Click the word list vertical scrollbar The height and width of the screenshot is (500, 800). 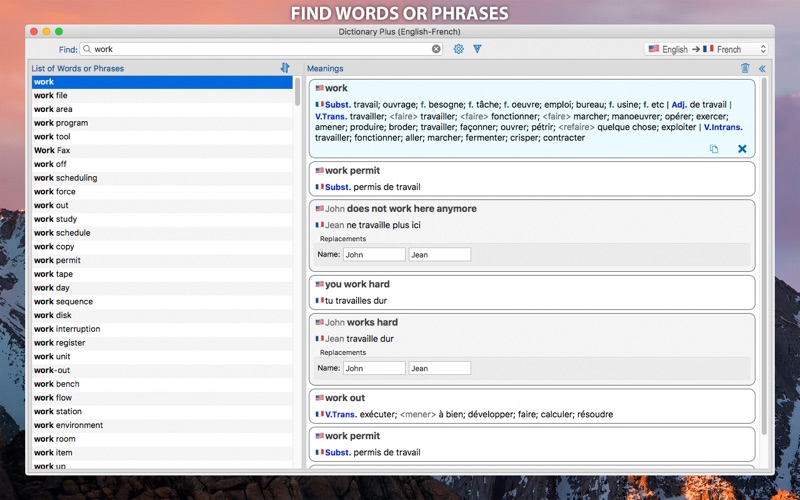pyautogui.click(x=297, y=92)
